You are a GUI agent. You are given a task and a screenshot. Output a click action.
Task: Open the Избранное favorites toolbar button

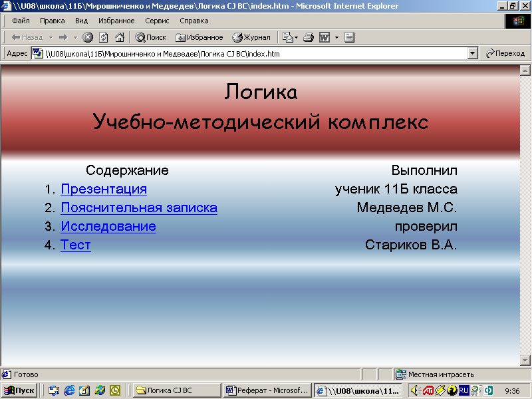pyautogui.click(x=199, y=37)
